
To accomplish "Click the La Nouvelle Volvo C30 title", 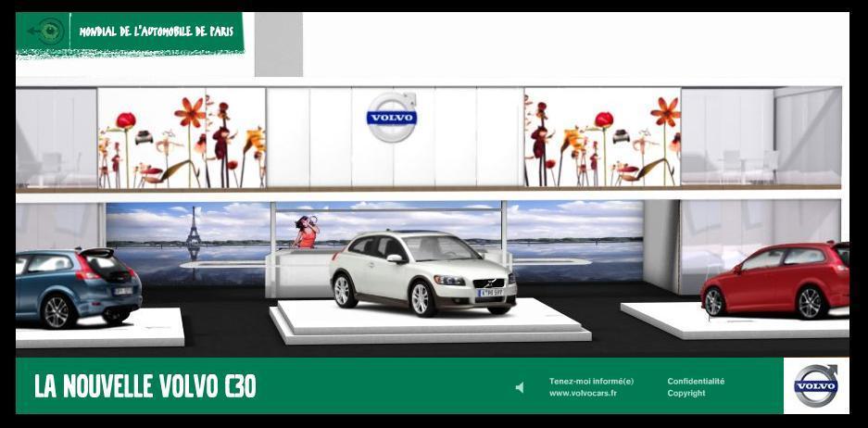I will coord(145,386).
